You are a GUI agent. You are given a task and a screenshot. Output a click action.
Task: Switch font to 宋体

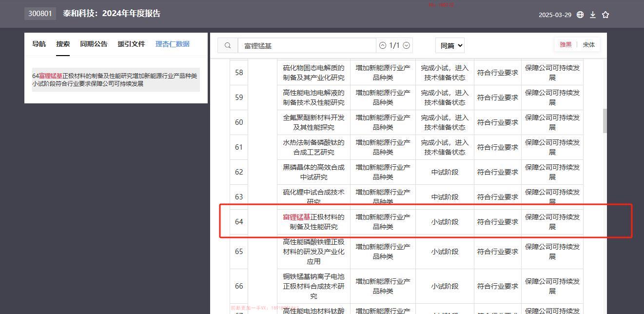point(589,44)
